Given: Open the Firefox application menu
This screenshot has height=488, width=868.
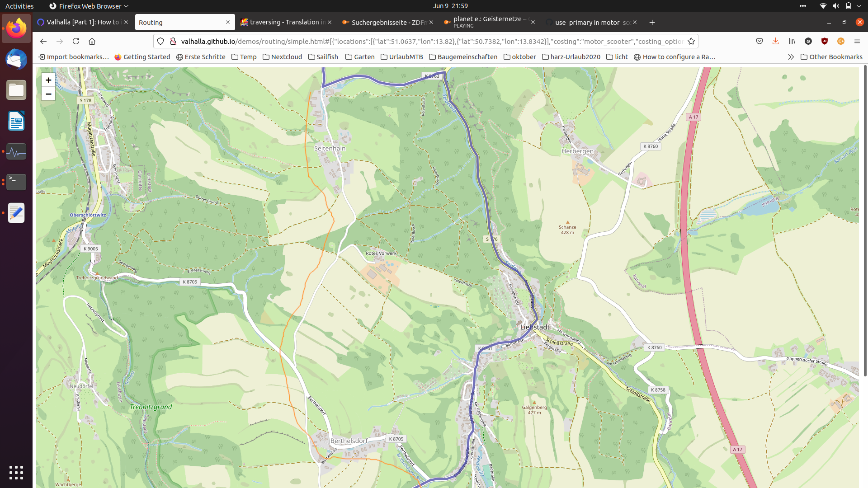Looking at the screenshot, I should 857,41.
